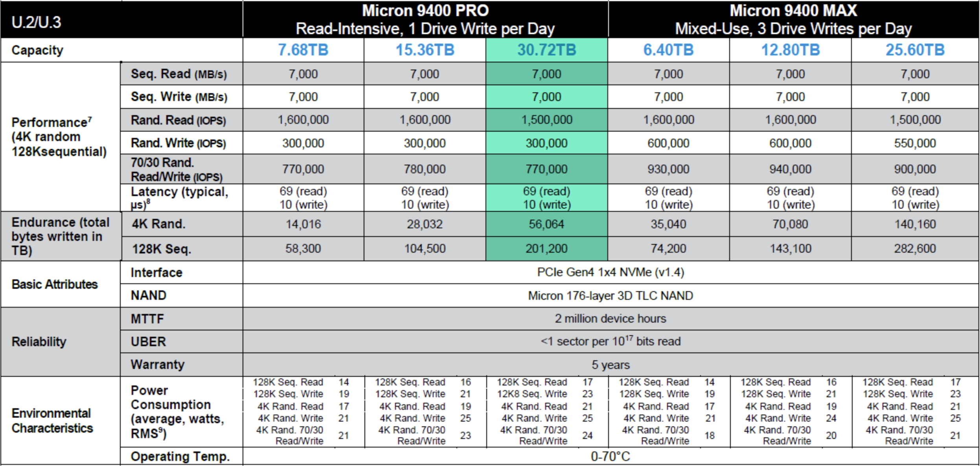
Task: Click the highlighted 30.72TB capacity cell
Action: click(546, 50)
